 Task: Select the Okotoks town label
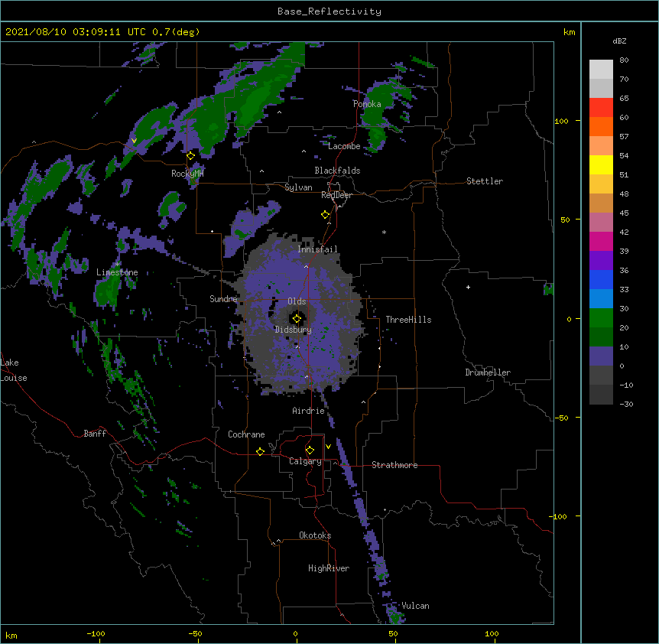pos(315,535)
